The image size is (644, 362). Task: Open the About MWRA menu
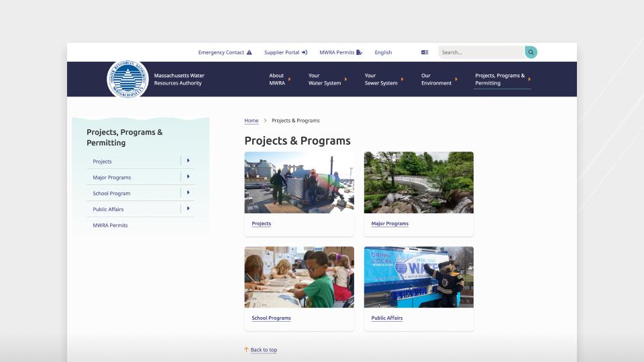tap(277, 80)
